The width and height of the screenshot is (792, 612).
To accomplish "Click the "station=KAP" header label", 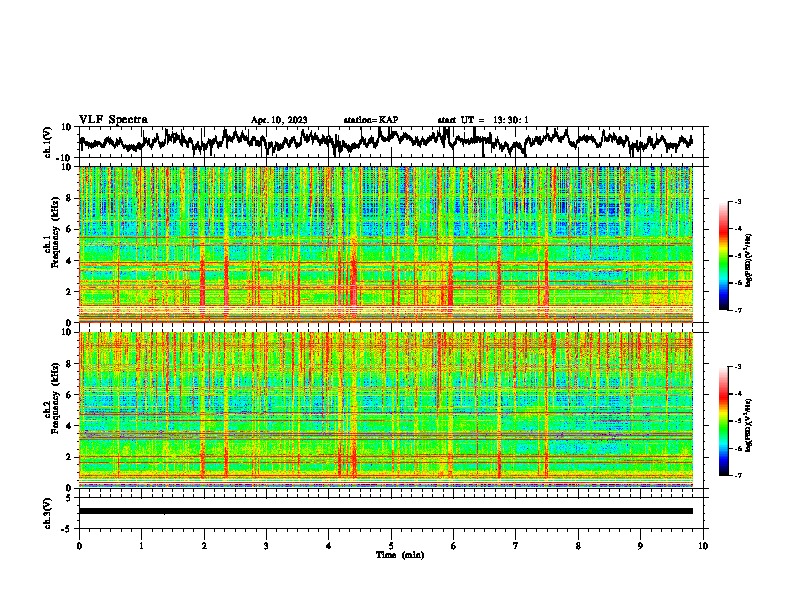I will pyautogui.click(x=371, y=120).
